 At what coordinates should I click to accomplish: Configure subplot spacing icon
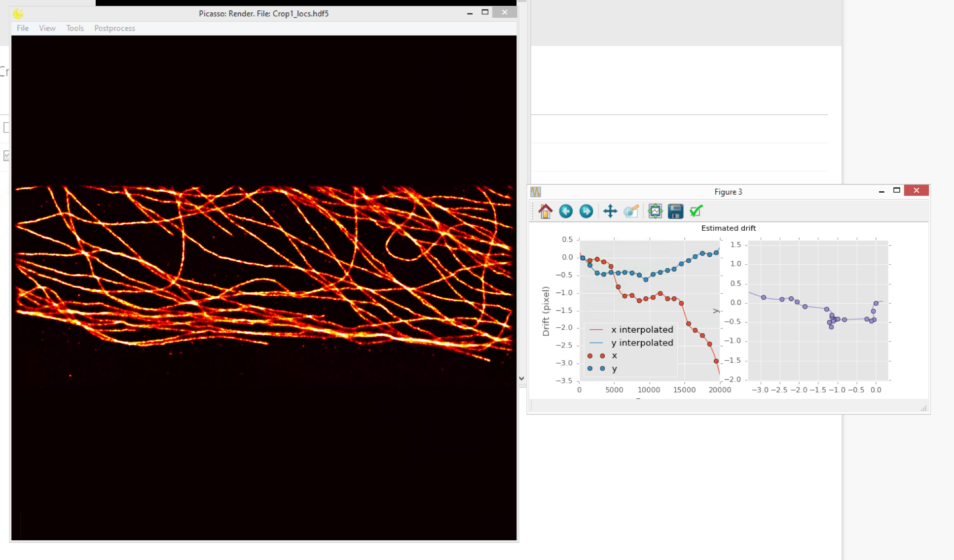(655, 211)
